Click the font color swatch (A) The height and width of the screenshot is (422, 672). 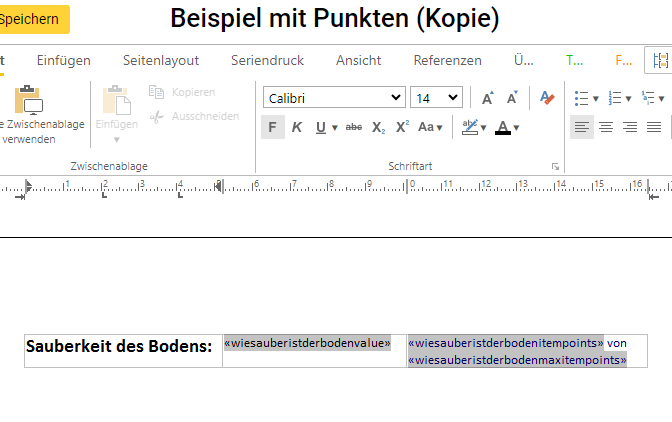tap(503, 127)
